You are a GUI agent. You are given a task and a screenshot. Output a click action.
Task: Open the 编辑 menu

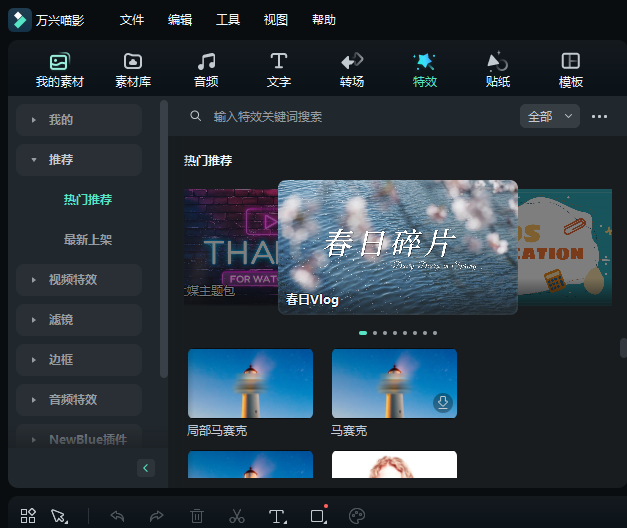[180, 20]
